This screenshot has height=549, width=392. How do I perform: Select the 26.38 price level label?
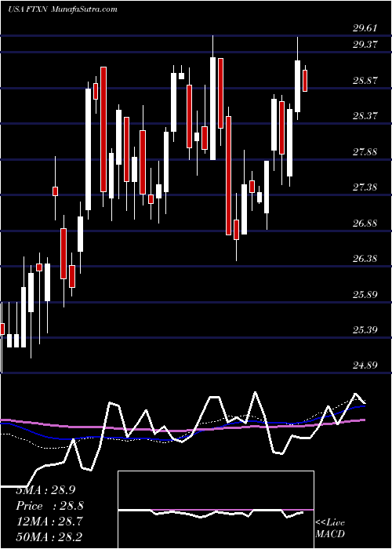(365, 259)
